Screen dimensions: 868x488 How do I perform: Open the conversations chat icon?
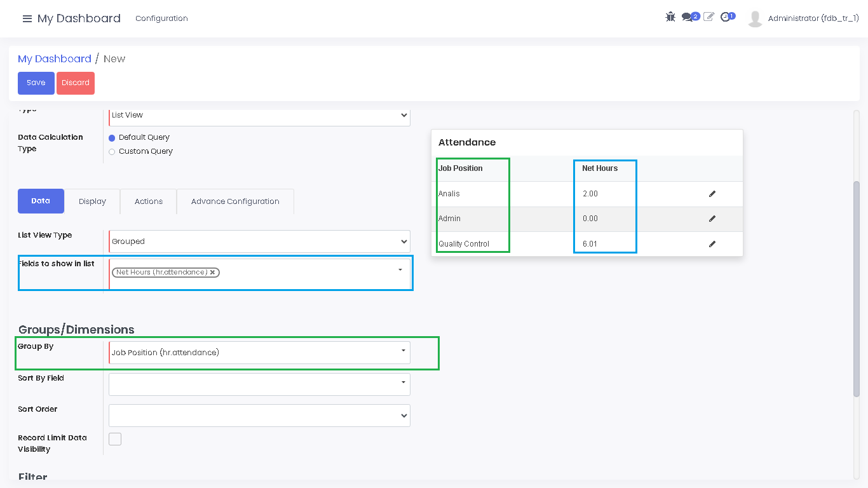point(688,17)
